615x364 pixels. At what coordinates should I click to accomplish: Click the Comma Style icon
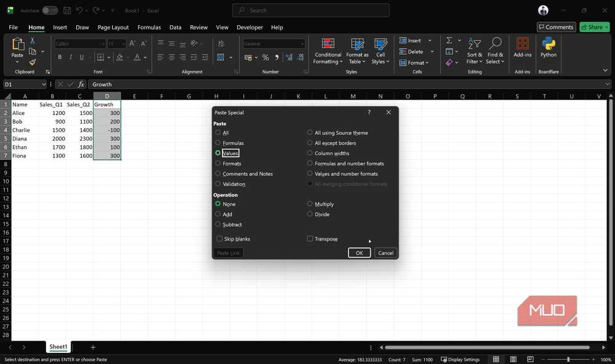click(277, 58)
